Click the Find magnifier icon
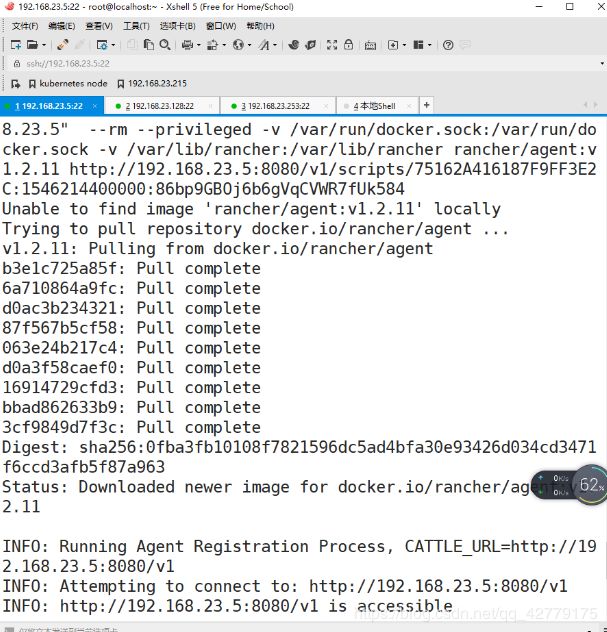This screenshot has height=632, width=607. (164, 45)
